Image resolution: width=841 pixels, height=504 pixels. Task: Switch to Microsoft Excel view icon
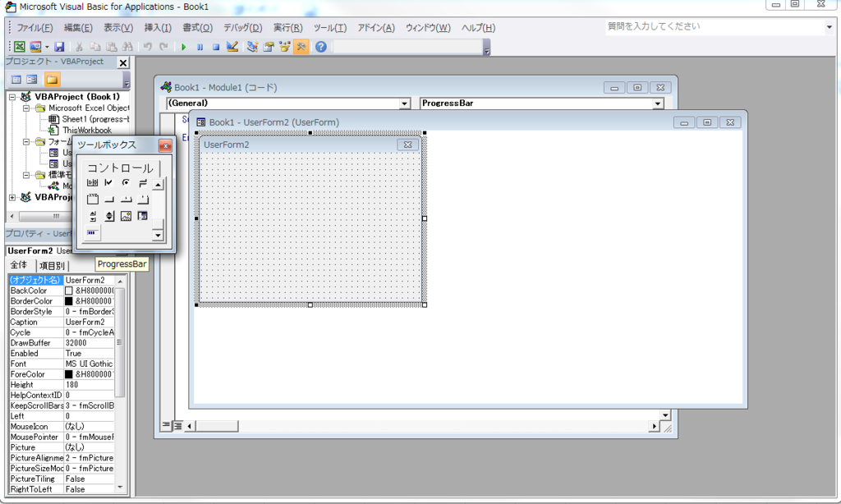tap(20, 47)
